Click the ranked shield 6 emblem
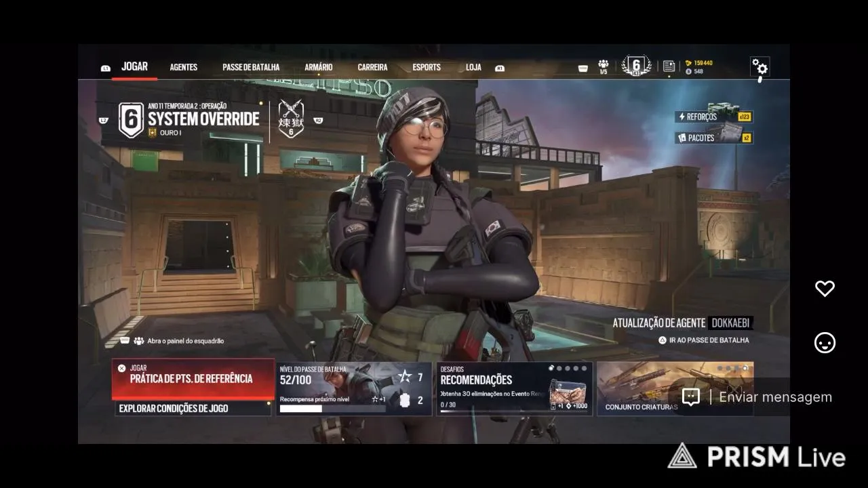Viewport: 868px width, 488px height. (x=131, y=120)
